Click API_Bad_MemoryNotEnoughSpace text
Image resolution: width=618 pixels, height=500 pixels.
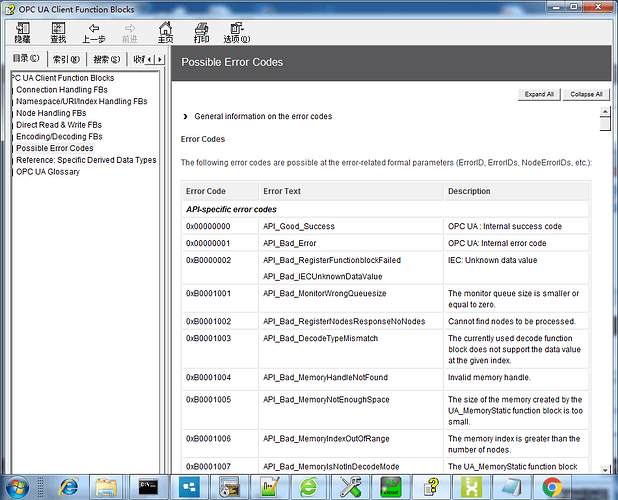pos(326,400)
